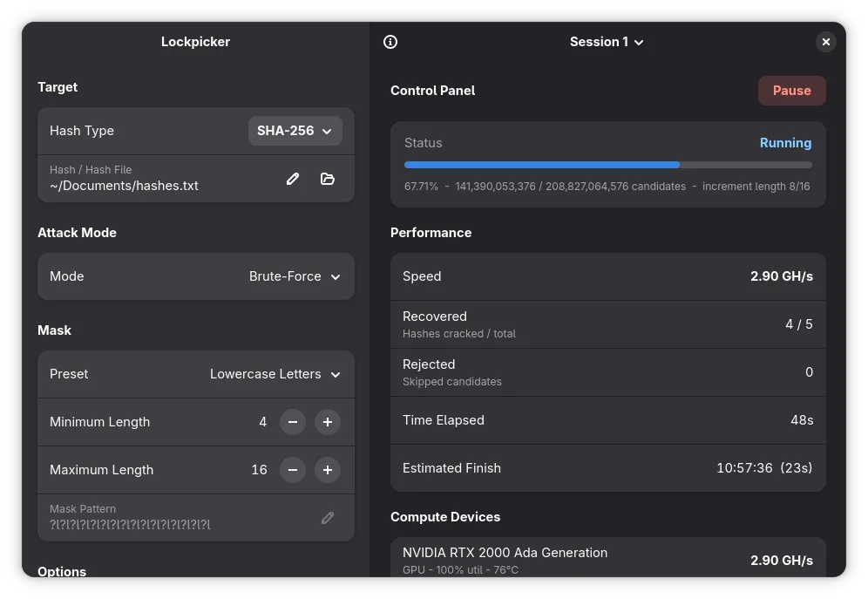Decrease Minimum Length with minus button
Screen dimensions: 868x599
[x=293, y=422]
